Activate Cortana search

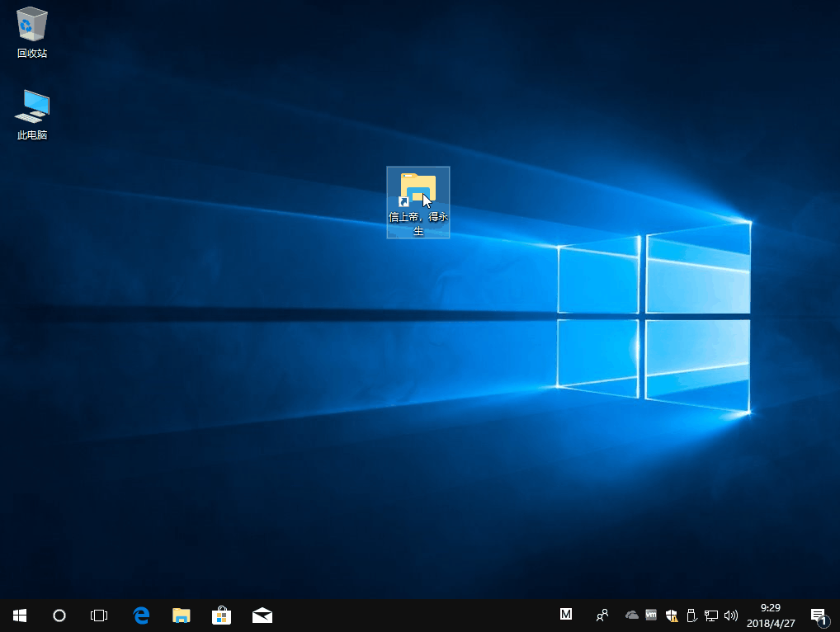click(59, 615)
